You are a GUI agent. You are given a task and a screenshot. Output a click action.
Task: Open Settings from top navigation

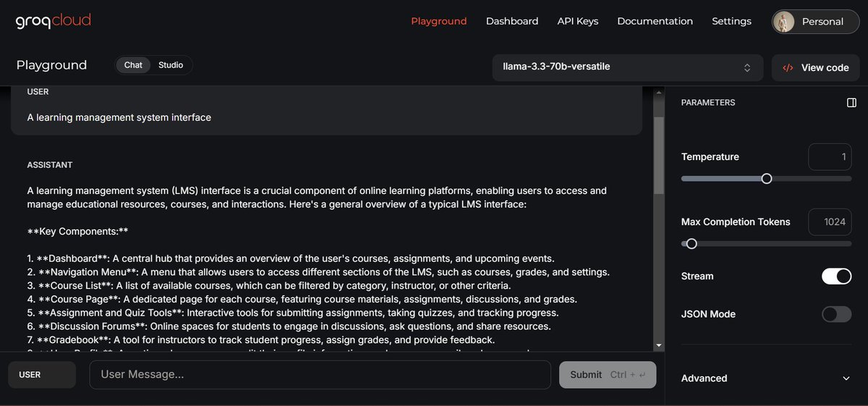pos(731,21)
